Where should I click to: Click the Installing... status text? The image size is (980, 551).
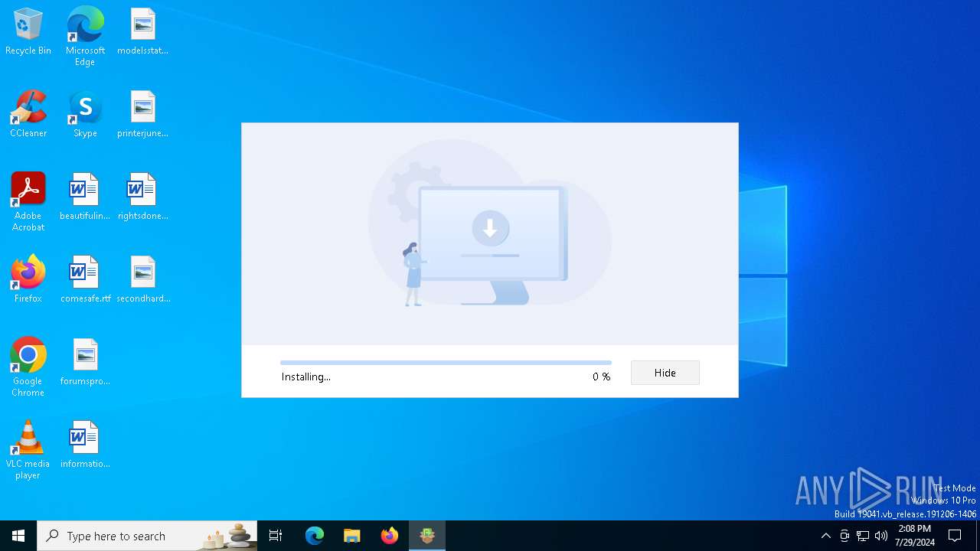tap(306, 377)
